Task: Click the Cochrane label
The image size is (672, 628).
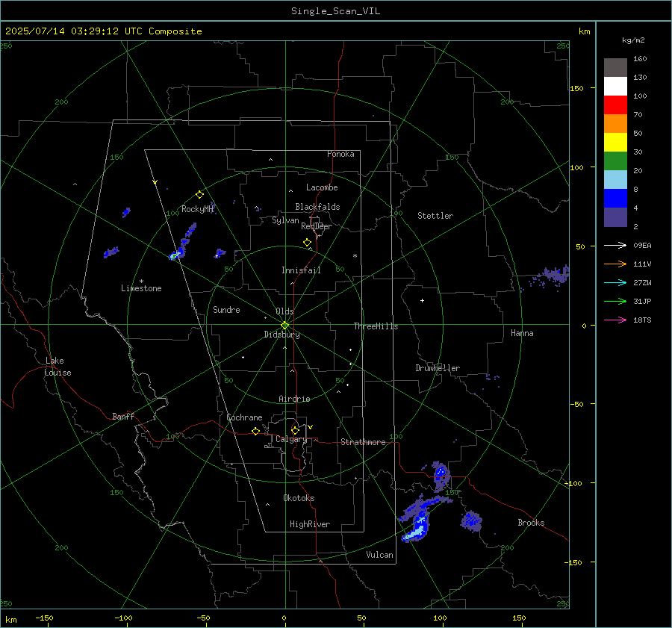Action: click(244, 417)
